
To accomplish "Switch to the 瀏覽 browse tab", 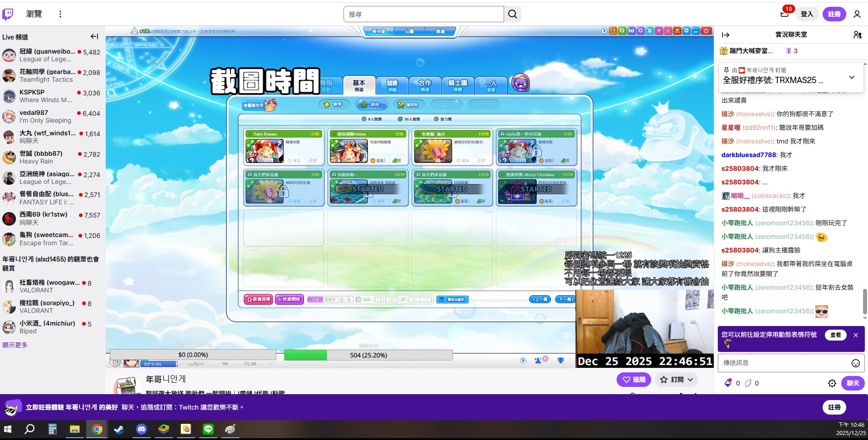I will click(34, 14).
